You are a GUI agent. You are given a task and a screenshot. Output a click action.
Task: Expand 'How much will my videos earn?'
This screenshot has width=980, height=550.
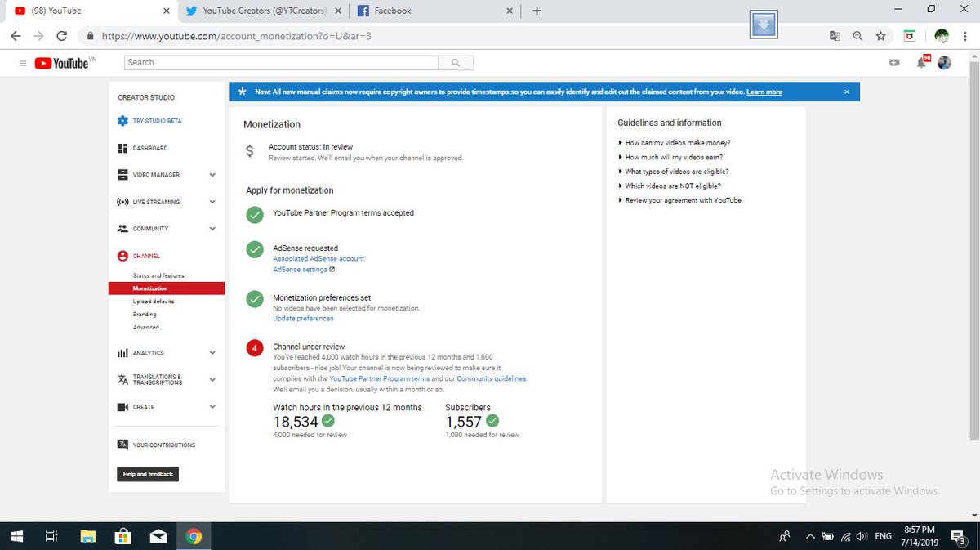coord(670,157)
